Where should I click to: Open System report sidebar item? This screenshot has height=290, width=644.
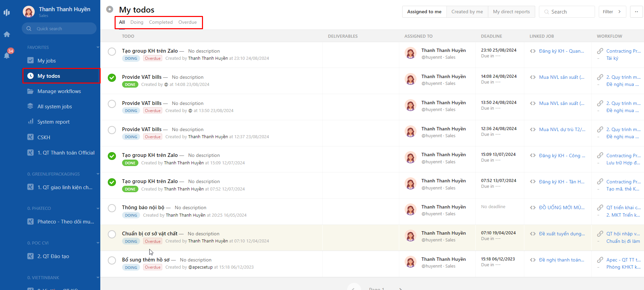tap(53, 122)
